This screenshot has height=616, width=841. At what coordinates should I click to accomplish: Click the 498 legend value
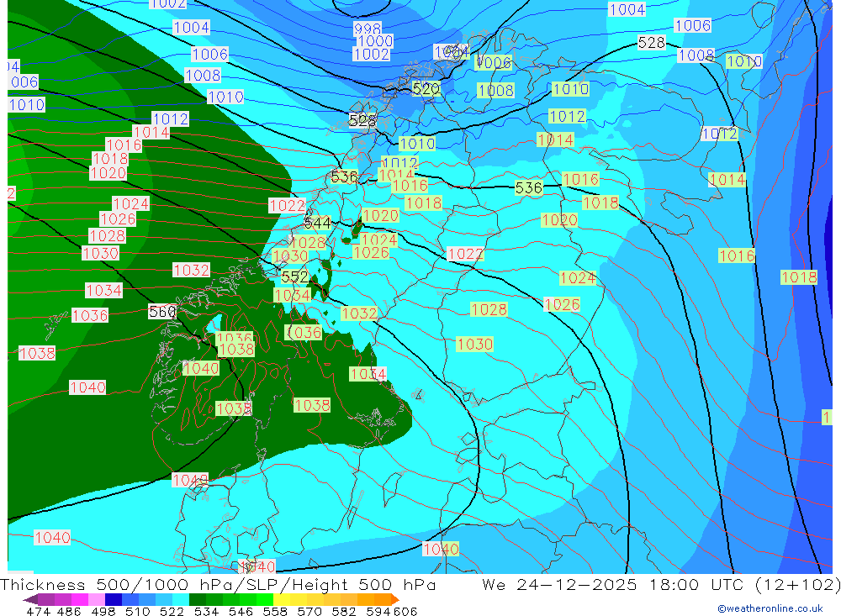[103, 611]
